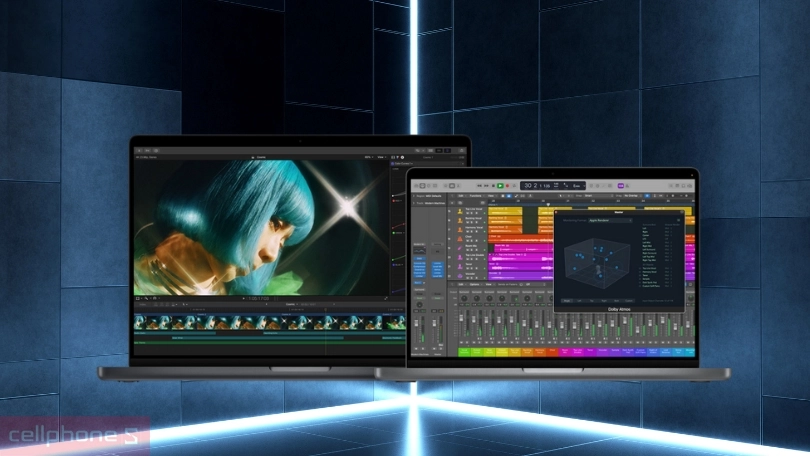
Task: Click the EQ thumbnail in Logic inspector
Action: coord(419,250)
